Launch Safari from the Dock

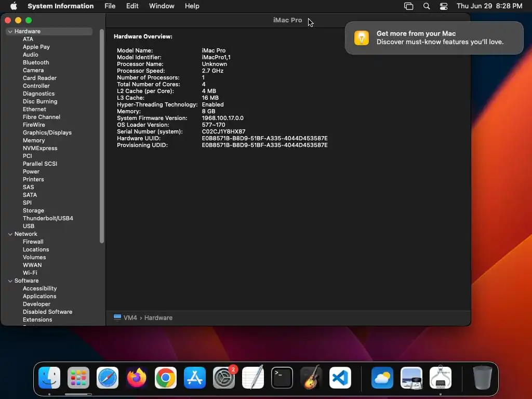coord(108,377)
